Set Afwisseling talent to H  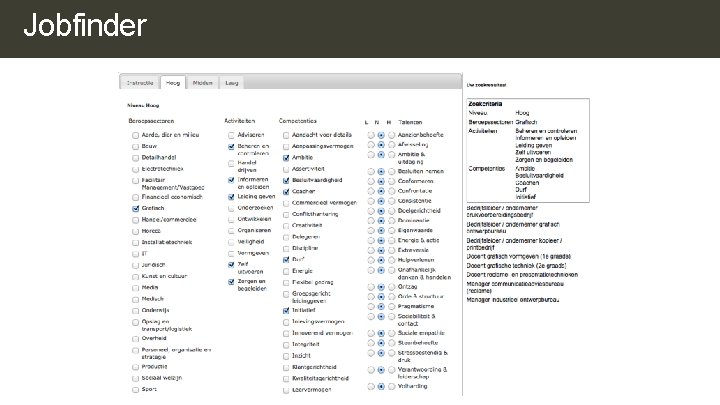(x=391, y=145)
